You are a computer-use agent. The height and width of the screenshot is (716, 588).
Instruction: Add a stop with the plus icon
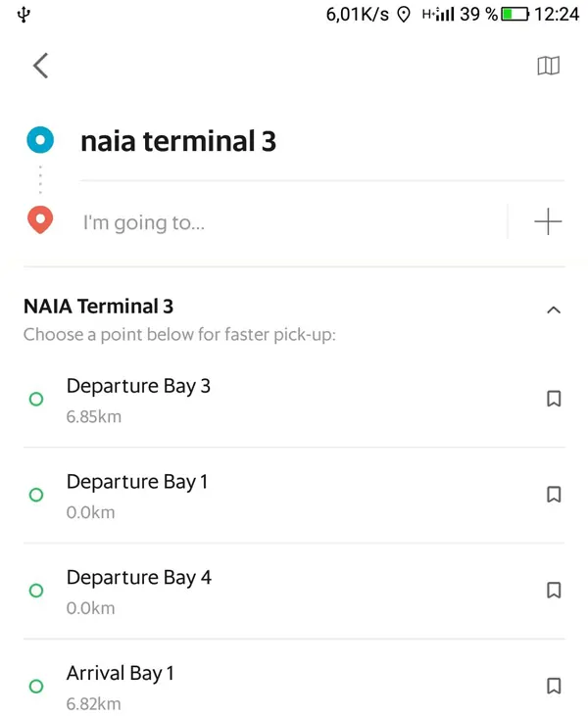coord(548,222)
